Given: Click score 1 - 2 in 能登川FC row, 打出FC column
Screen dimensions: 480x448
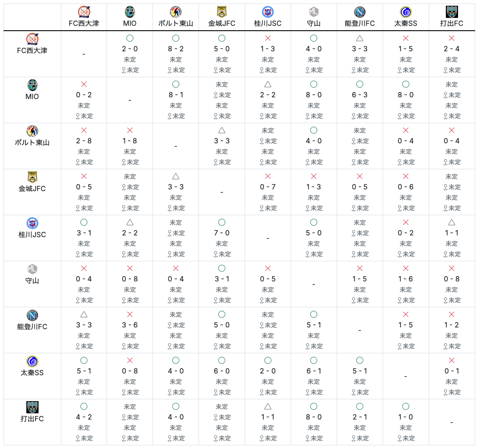Looking at the screenshot, I should (452, 325).
